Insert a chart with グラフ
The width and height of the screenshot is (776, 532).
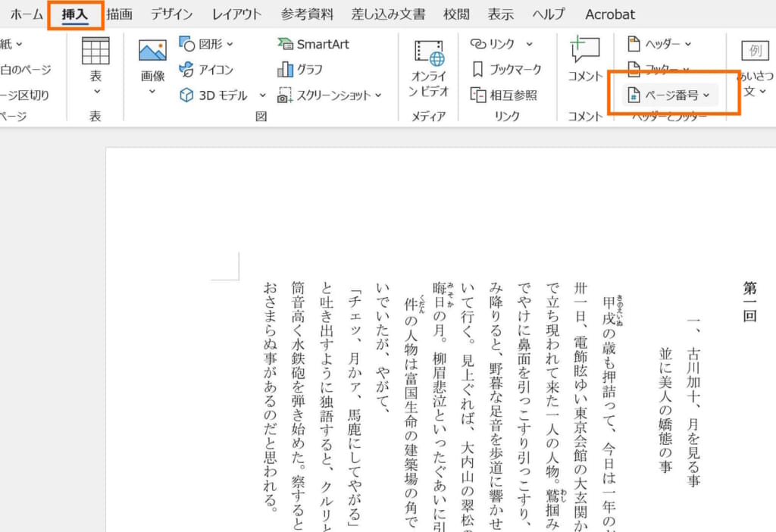[x=300, y=70]
